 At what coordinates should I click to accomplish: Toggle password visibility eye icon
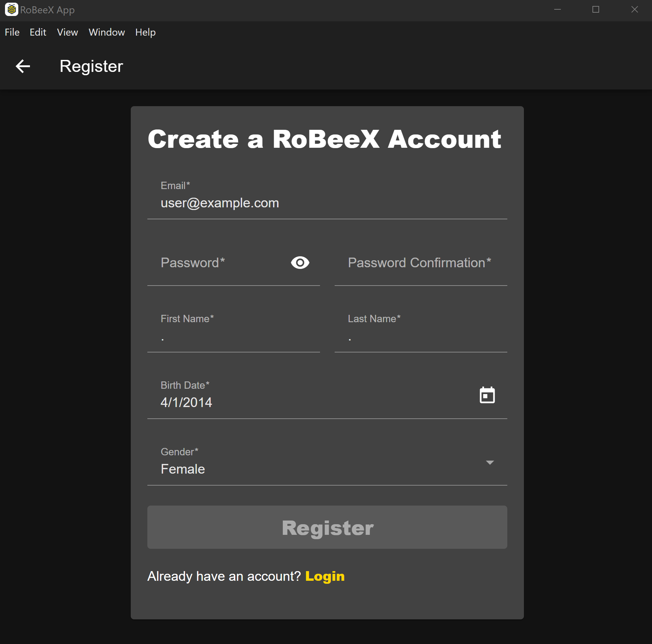pos(300,263)
